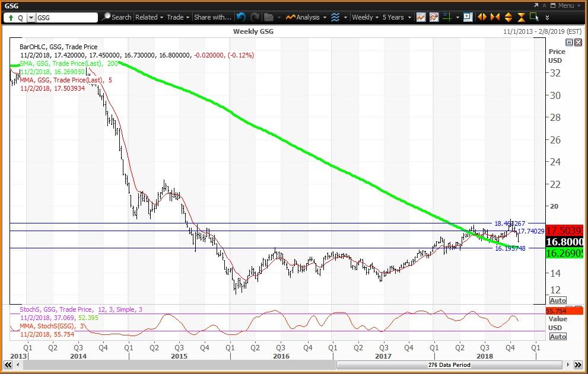588x374 pixels.
Task: Click the 16.195748 horizontal line label
Action: click(510, 248)
